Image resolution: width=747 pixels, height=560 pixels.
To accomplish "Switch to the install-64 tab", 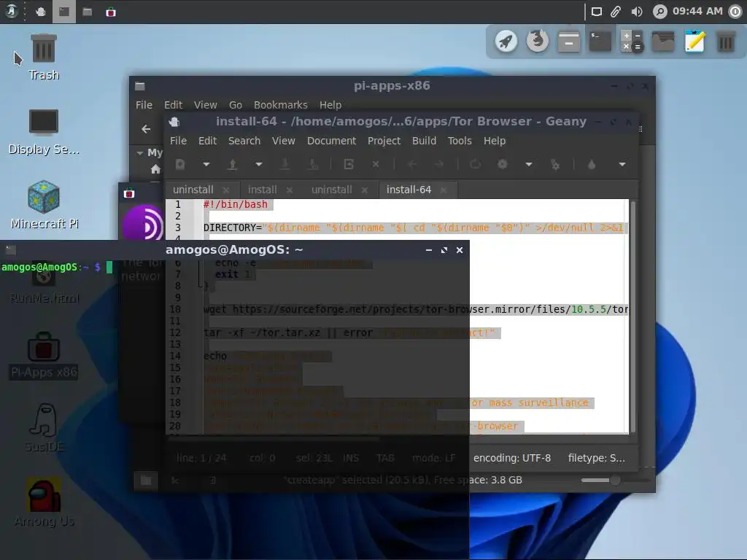I will pos(409,190).
